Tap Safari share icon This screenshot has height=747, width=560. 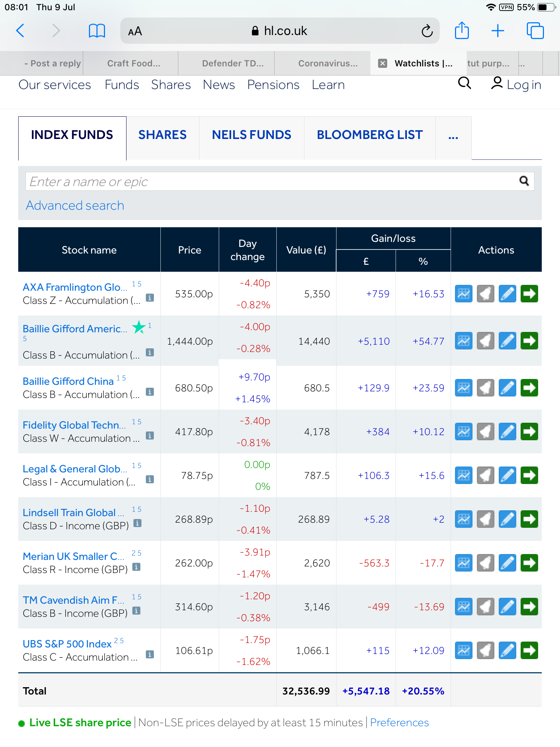(x=462, y=31)
